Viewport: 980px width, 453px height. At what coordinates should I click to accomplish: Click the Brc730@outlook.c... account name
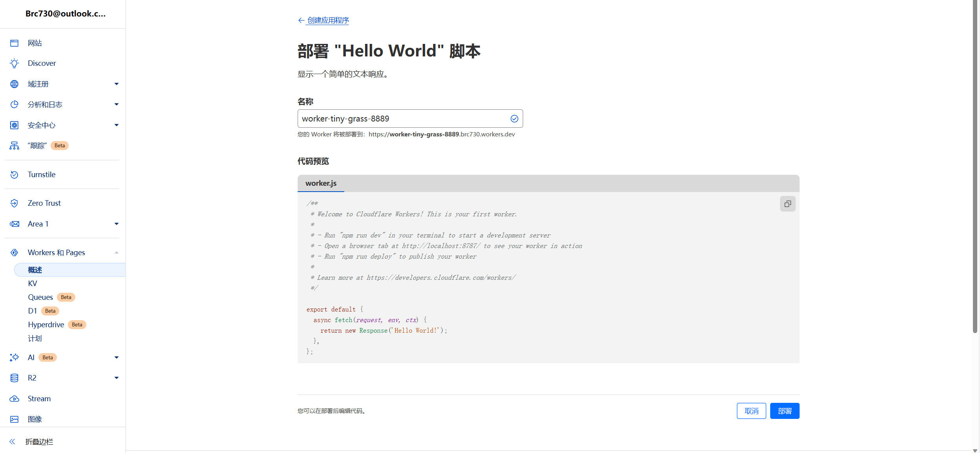click(65, 14)
